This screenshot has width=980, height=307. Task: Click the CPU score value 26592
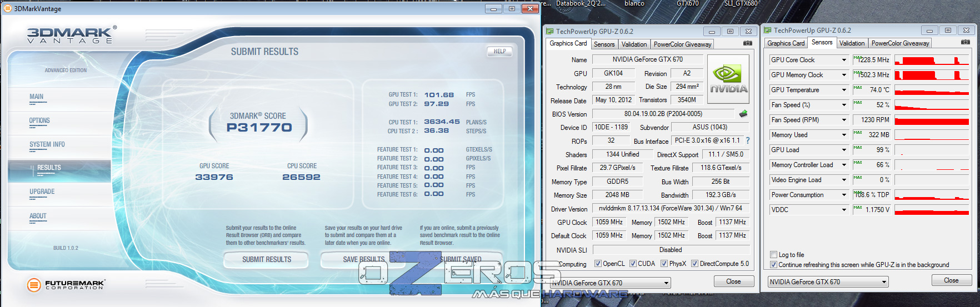point(301,177)
